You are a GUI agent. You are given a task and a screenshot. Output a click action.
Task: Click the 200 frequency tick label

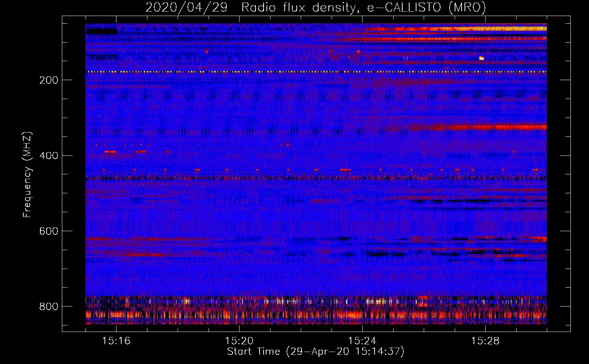[49, 80]
